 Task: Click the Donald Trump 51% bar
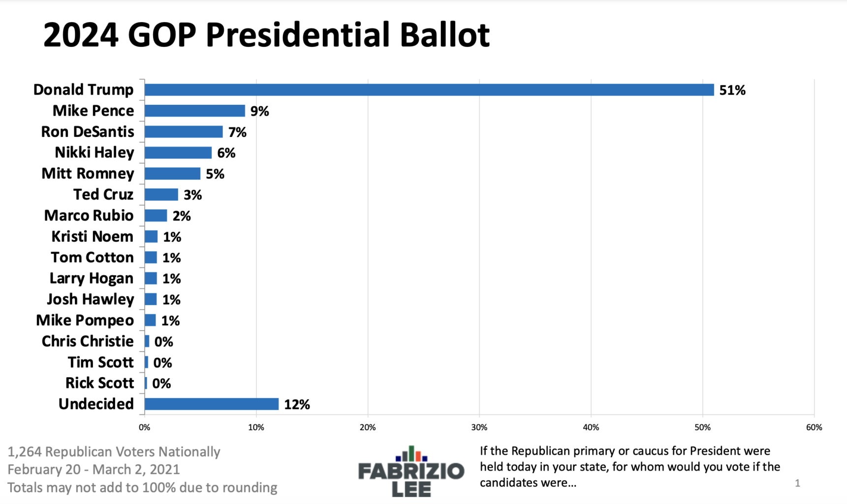pyautogui.click(x=429, y=90)
